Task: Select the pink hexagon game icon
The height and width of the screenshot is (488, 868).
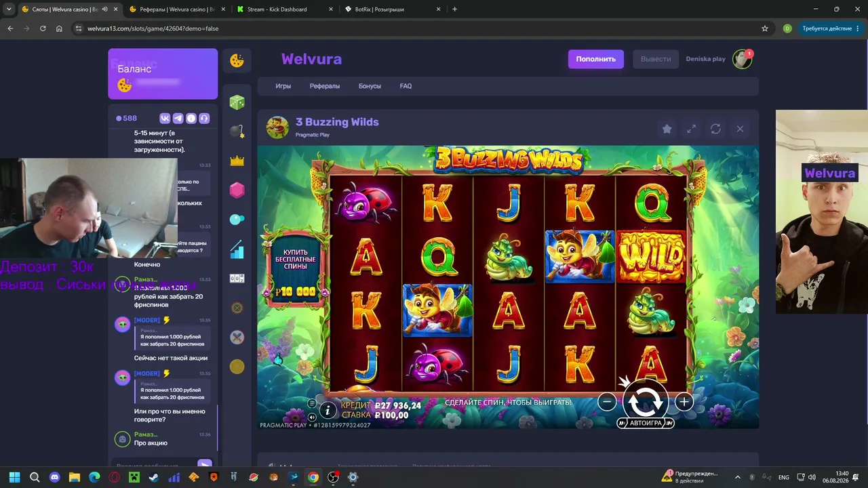Action: tap(237, 190)
